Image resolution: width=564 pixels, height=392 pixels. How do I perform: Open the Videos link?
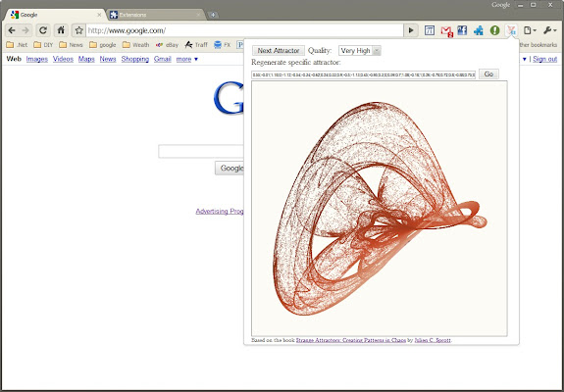63,59
